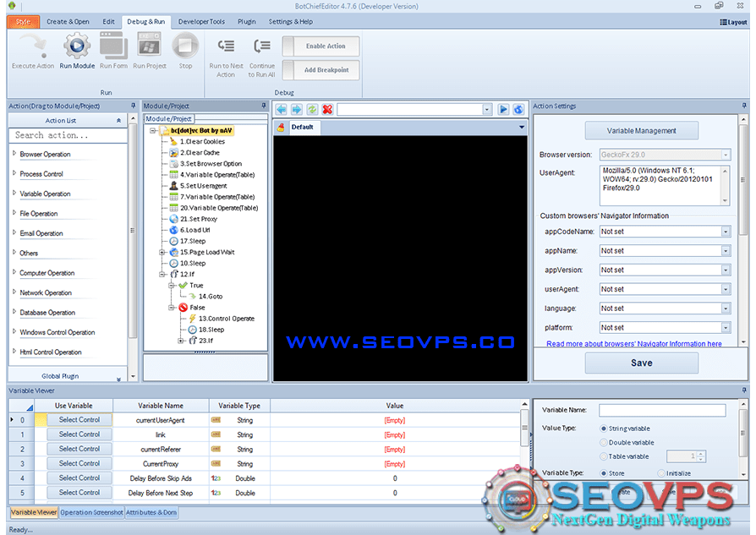
Task: Go forward with browser forward arrow
Action: pyautogui.click(x=297, y=109)
